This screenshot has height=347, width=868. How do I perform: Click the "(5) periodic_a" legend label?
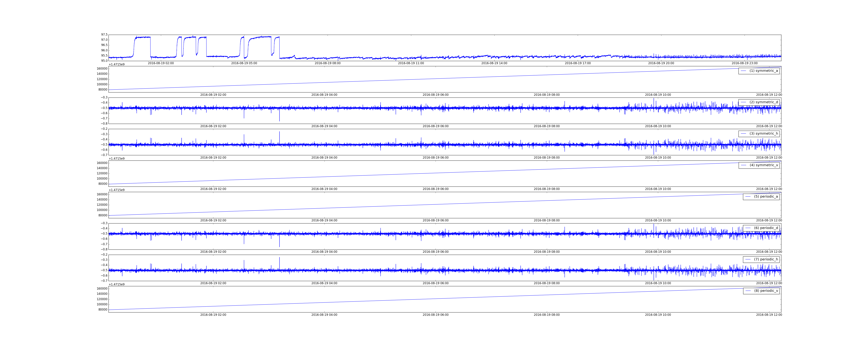[x=766, y=196]
